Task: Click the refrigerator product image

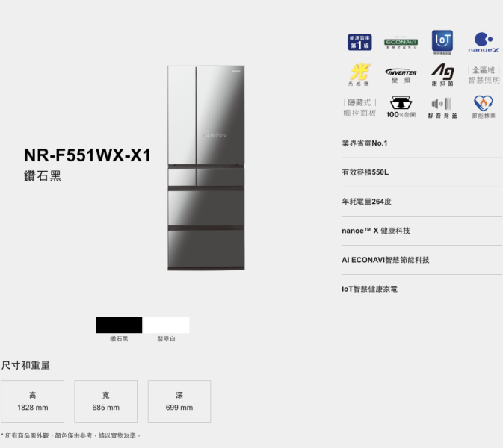Action: click(206, 168)
